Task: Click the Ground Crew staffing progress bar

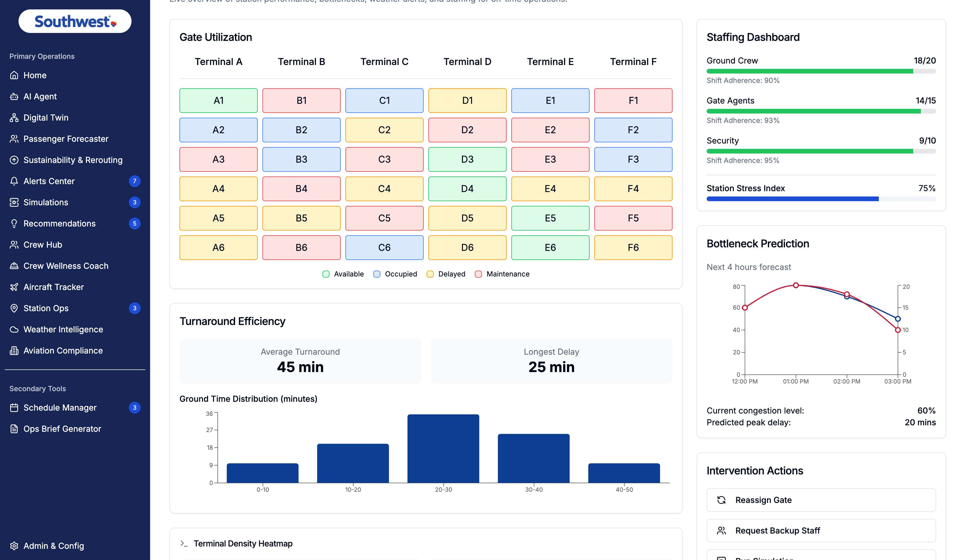Action: (821, 71)
